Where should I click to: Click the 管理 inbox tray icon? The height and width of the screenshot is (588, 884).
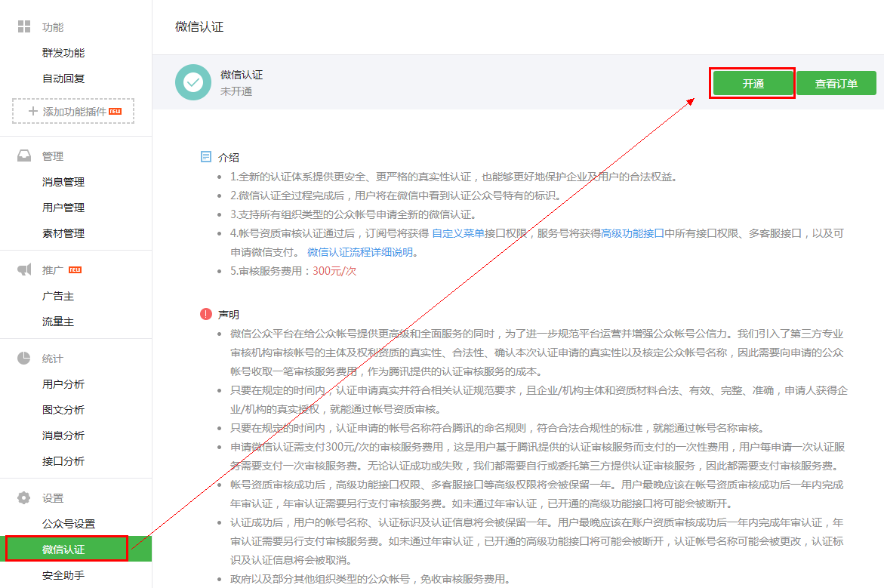click(x=24, y=156)
